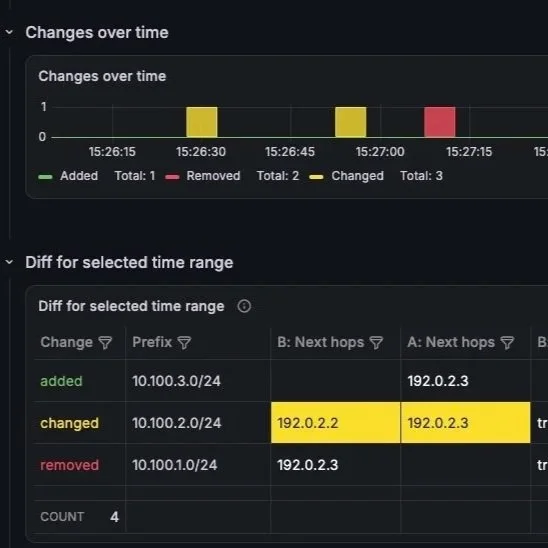Click the 15:27:15 time axis label
Viewport: 548px width, 548px height.
[469, 152]
